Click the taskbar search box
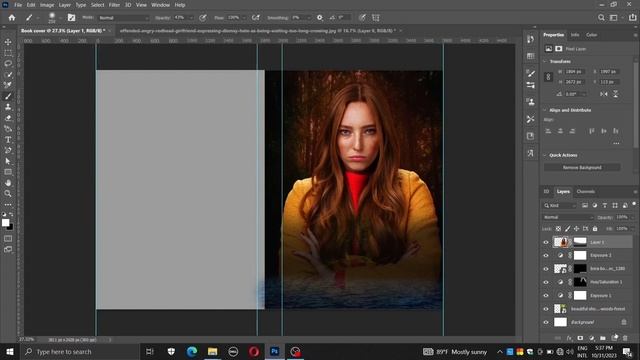 [80, 351]
